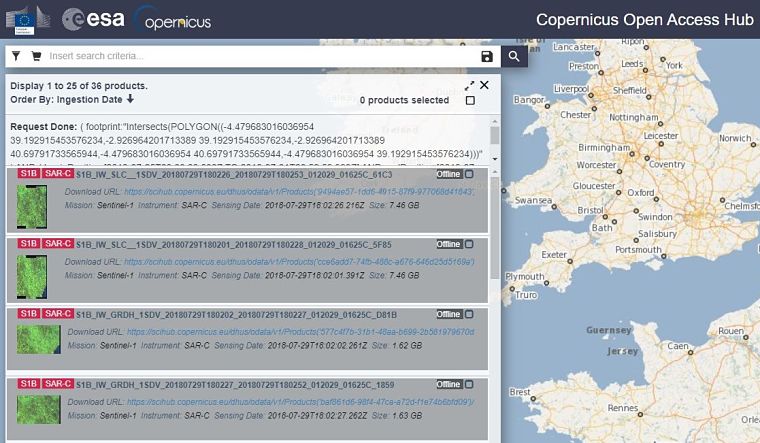Click the product list scrollbar thumb
760x443 pixels.
click(495, 228)
